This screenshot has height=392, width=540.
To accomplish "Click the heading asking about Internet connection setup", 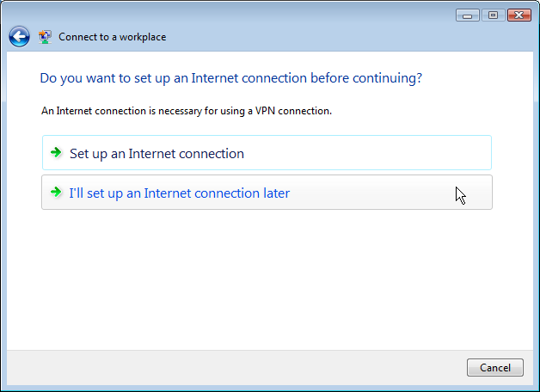I will click(230, 78).
